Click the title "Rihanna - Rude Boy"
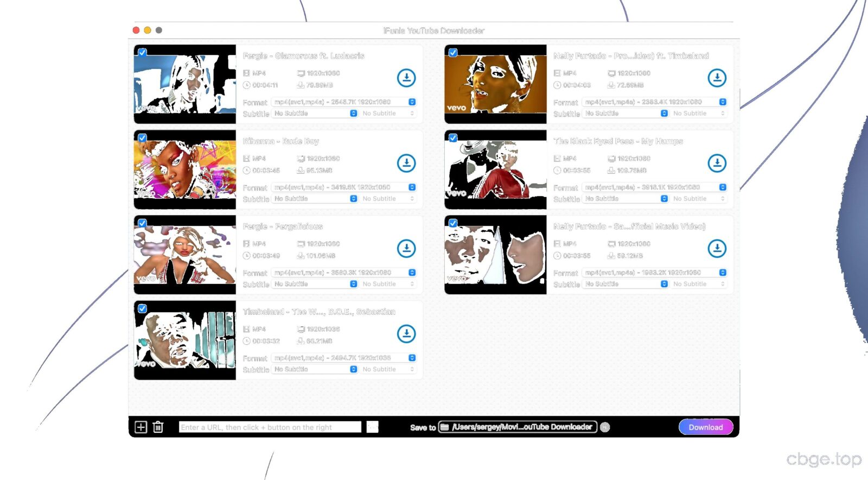 click(x=281, y=141)
